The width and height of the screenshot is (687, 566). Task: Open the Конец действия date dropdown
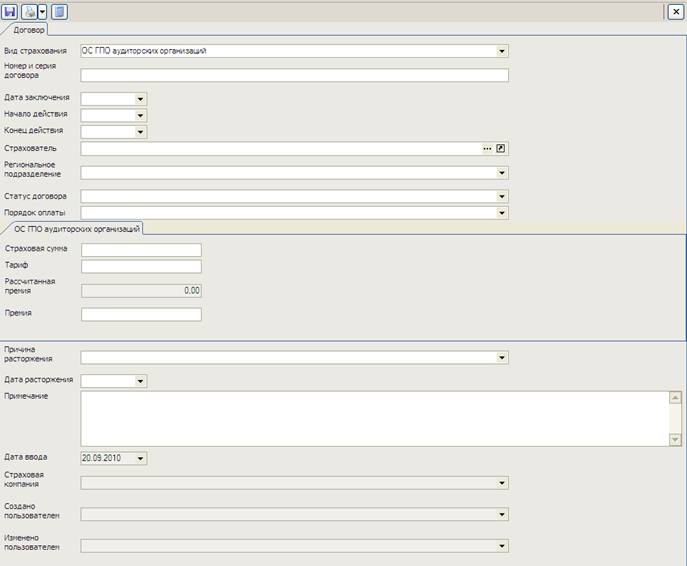[140, 132]
